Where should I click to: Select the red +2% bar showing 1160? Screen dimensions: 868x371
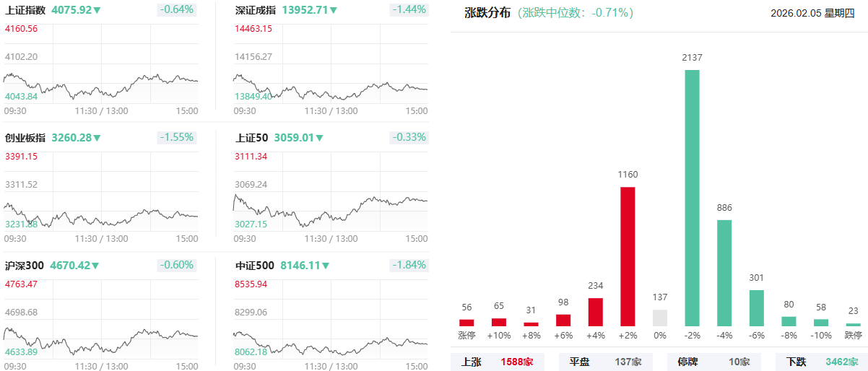tap(628, 256)
